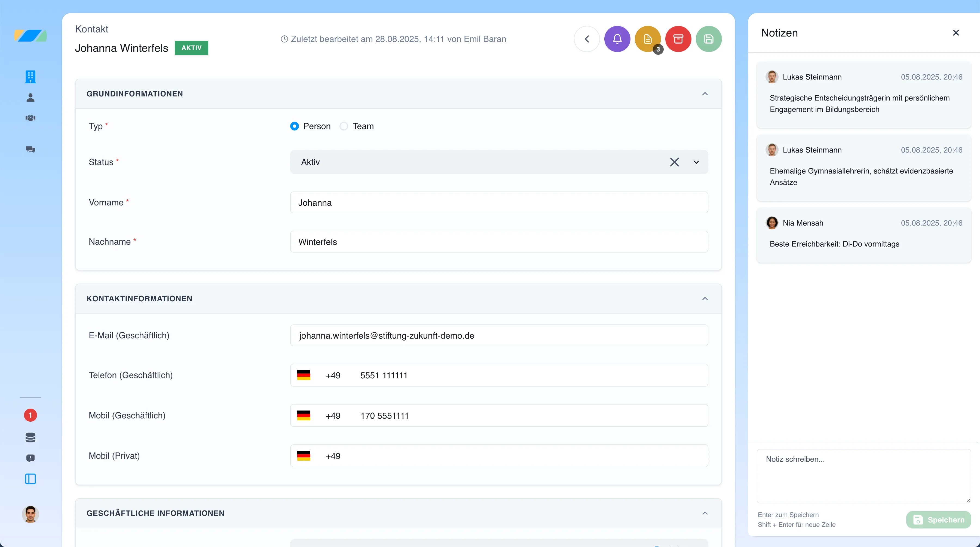The height and width of the screenshot is (547, 980).
Task: Click Nia Mensah's avatar in notes
Action: click(772, 223)
